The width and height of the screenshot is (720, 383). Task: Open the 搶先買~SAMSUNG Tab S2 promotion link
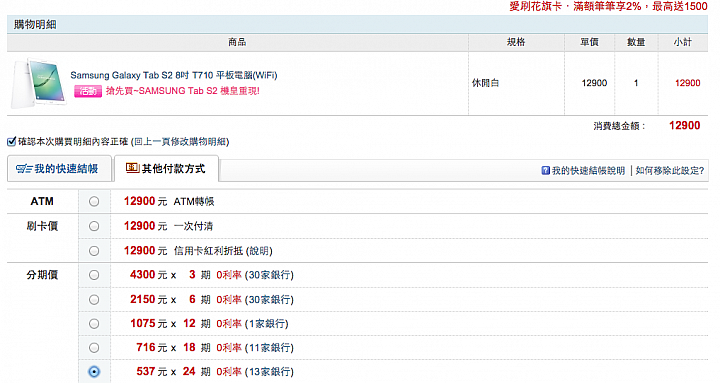pyautogui.click(x=183, y=91)
